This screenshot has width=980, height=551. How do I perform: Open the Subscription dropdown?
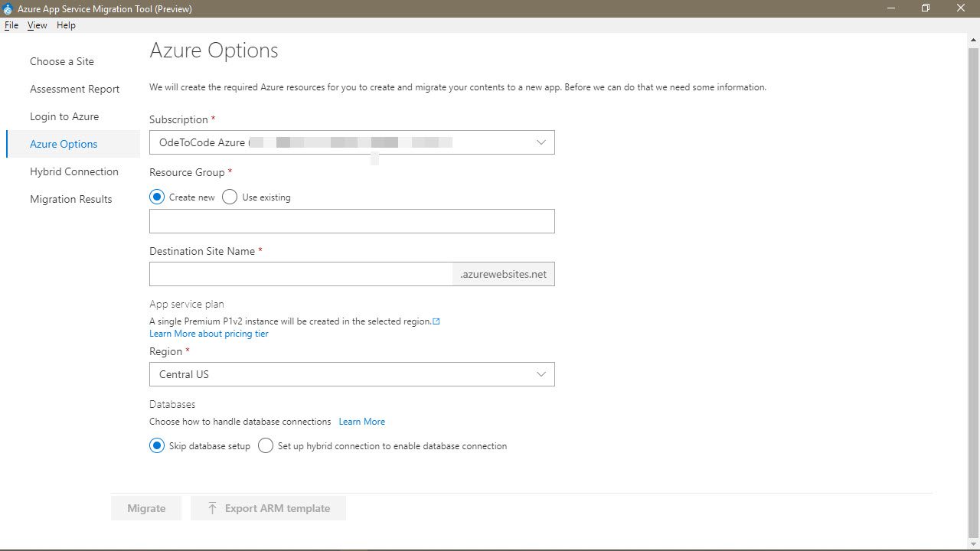click(351, 142)
